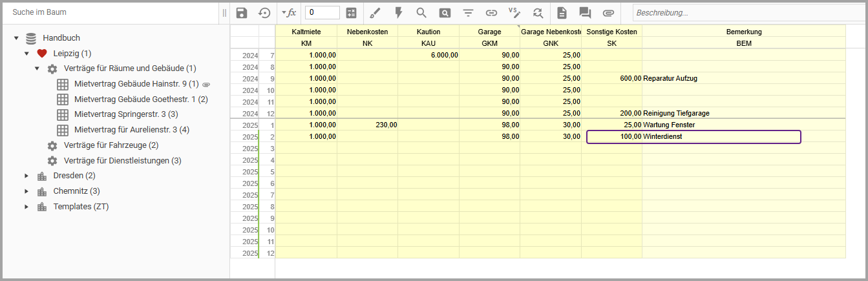Select the brush format tool

coord(376,12)
